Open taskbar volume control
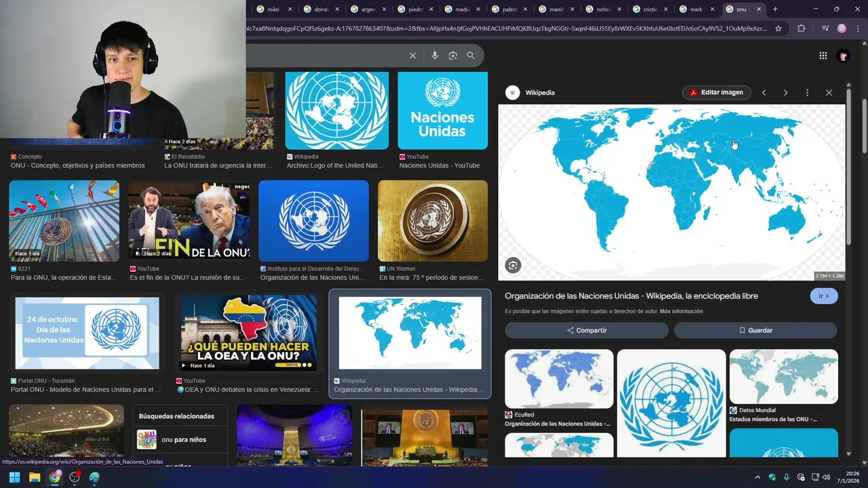The height and width of the screenshot is (488, 868). point(826,477)
